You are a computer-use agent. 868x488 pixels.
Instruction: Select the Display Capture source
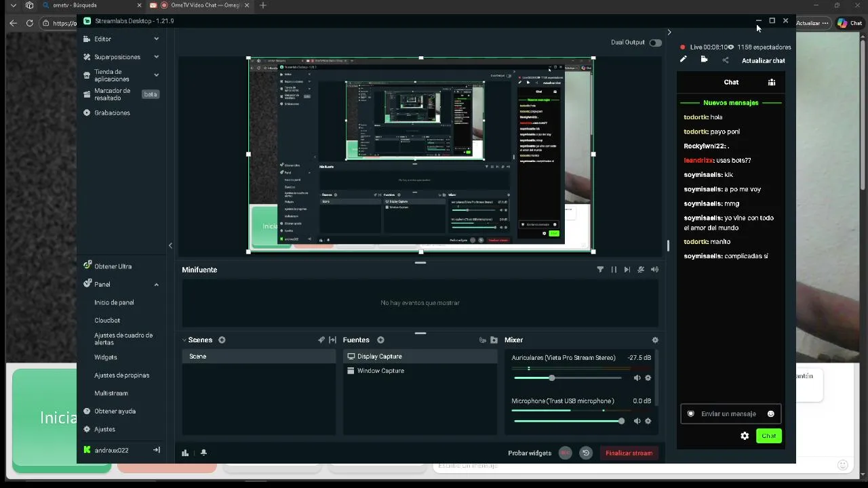pos(420,357)
